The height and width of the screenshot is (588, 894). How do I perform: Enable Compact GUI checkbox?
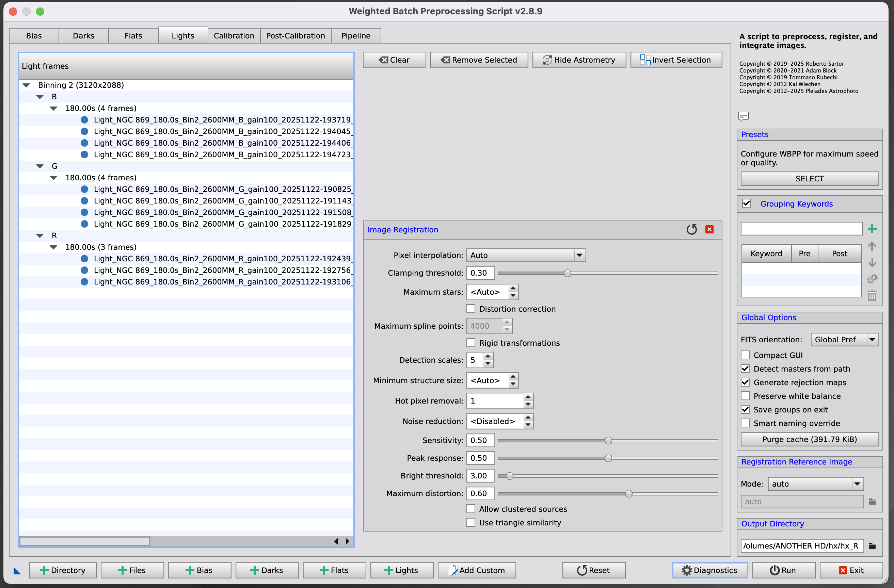[745, 355]
